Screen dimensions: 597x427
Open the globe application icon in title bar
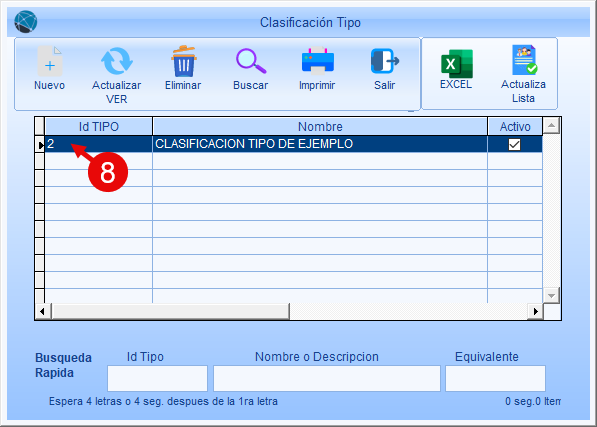26,22
